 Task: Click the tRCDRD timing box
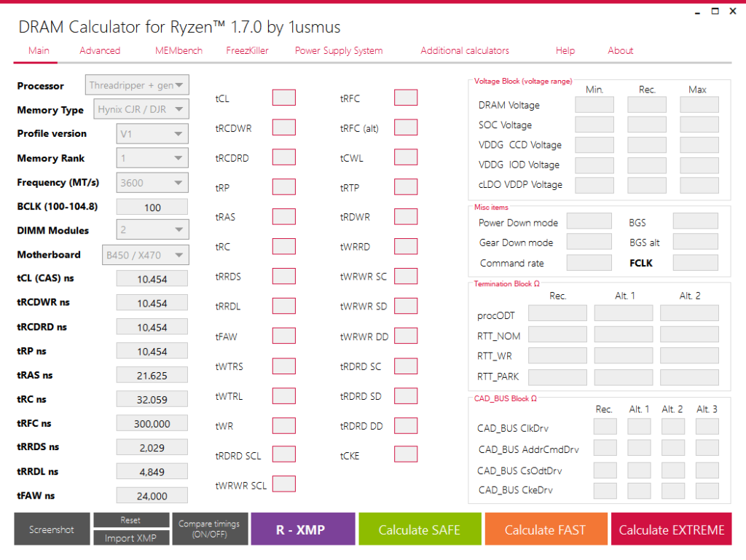click(284, 157)
